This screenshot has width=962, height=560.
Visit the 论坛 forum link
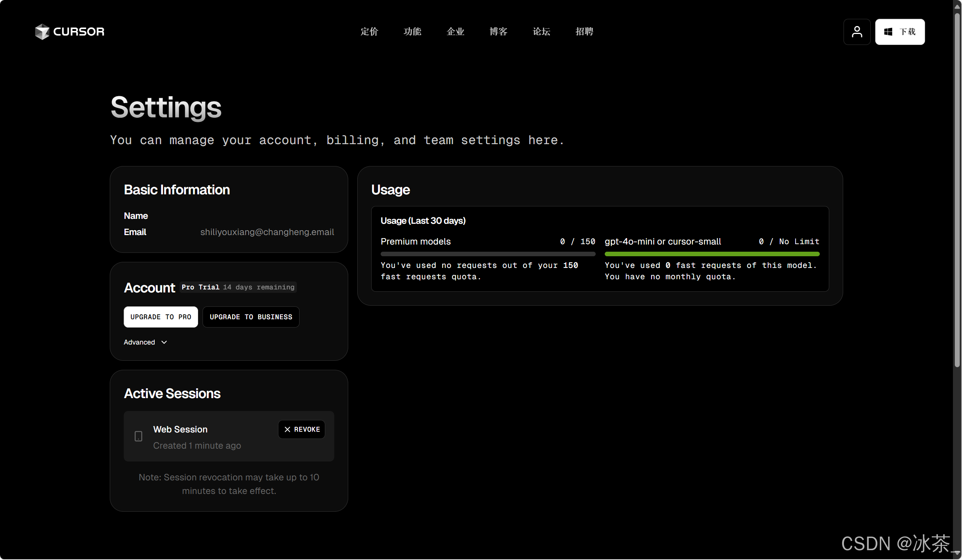tap(541, 32)
